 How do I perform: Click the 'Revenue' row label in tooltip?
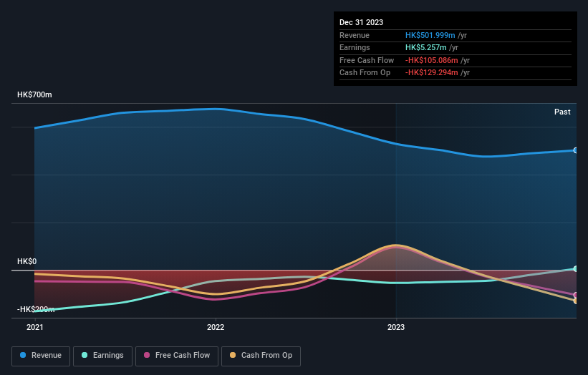pyautogui.click(x=355, y=35)
